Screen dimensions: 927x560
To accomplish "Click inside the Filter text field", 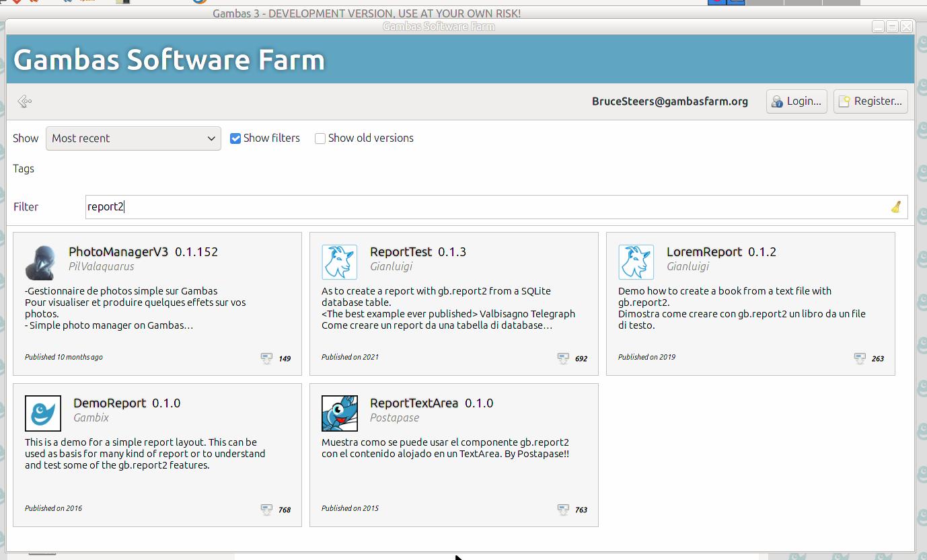I will click(x=471, y=207).
